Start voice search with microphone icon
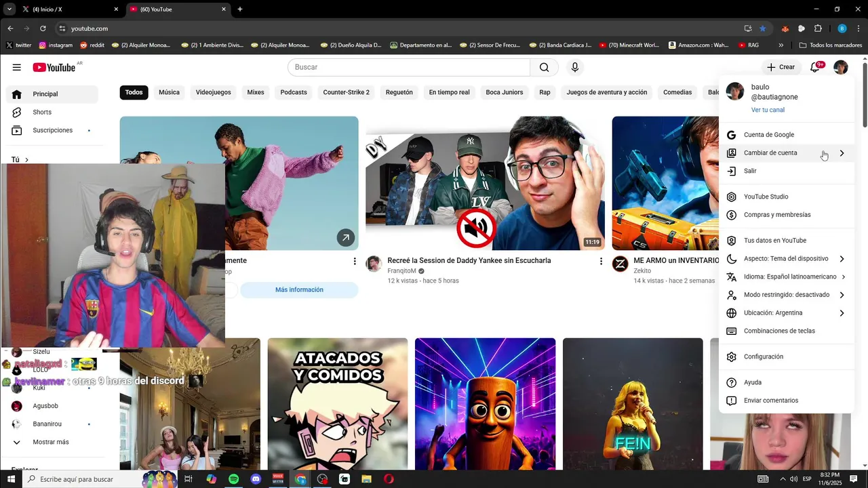Viewport: 868px width, 488px height. point(575,67)
